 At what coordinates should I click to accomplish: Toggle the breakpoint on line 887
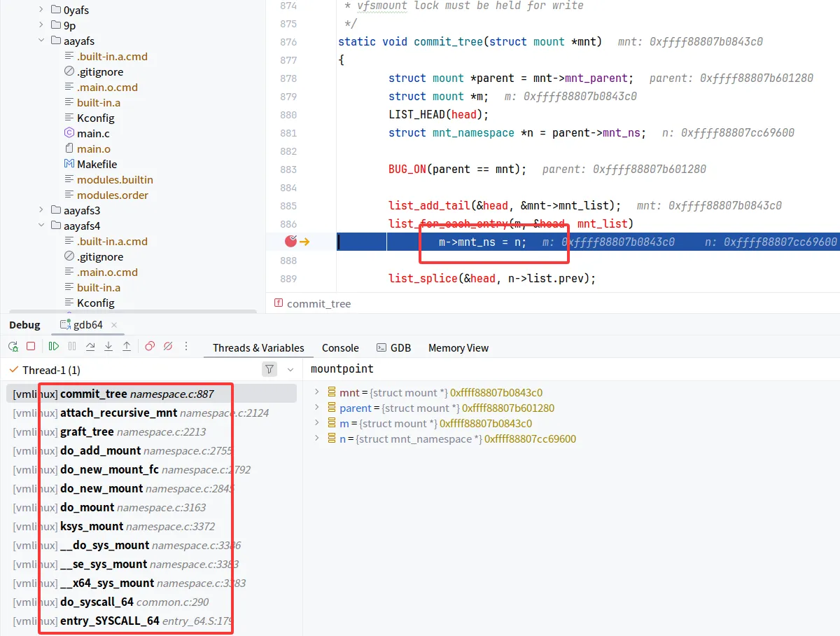click(x=290, y=242)
